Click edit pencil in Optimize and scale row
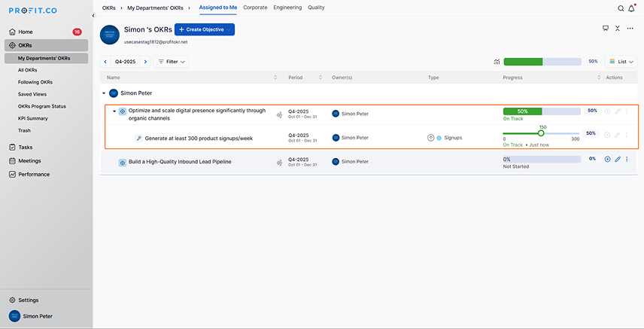 [x=618, y=111]
